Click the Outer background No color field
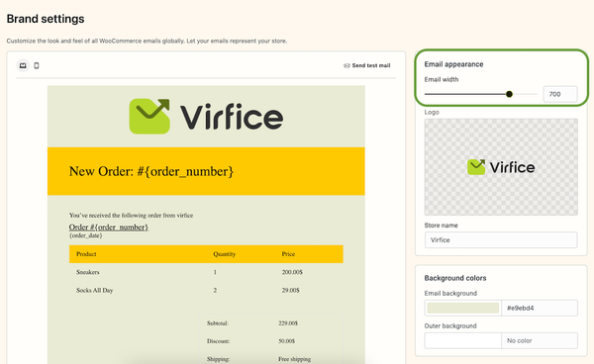The width and height of the screenshot is (594, 364). tap(540, 340)
